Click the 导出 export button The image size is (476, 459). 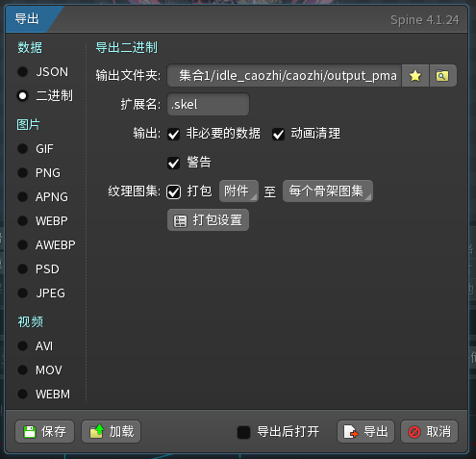click(x=365, y=432)
